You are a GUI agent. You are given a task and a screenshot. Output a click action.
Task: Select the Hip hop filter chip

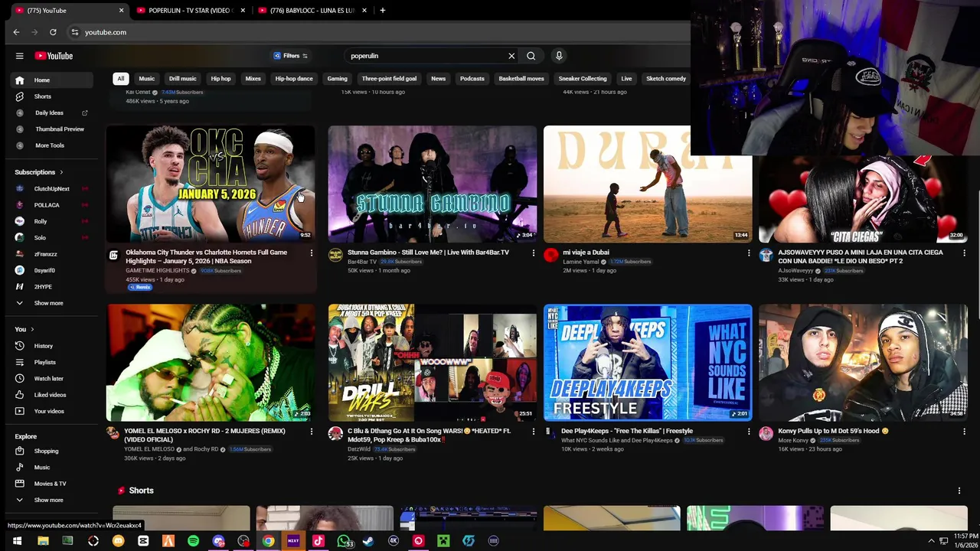(x=220, y=78)
